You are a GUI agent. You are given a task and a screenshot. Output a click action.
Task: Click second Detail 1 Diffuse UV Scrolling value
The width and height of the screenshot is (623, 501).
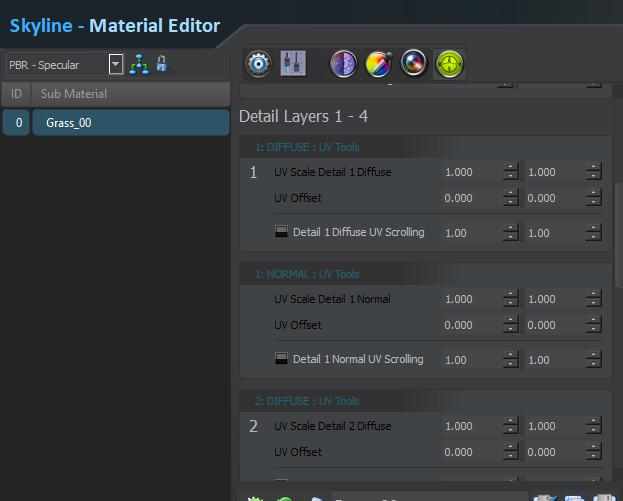coord(555,233)
